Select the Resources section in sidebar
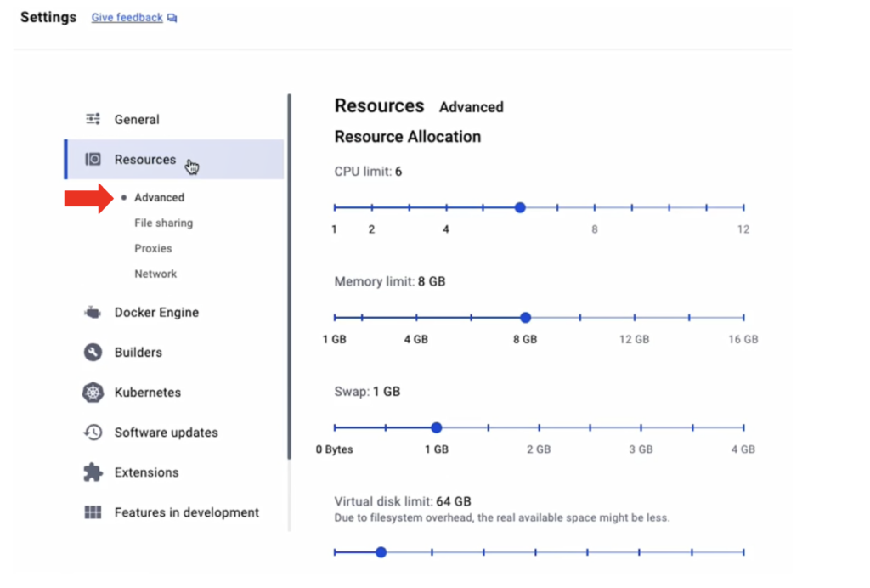 coord(144,159)
